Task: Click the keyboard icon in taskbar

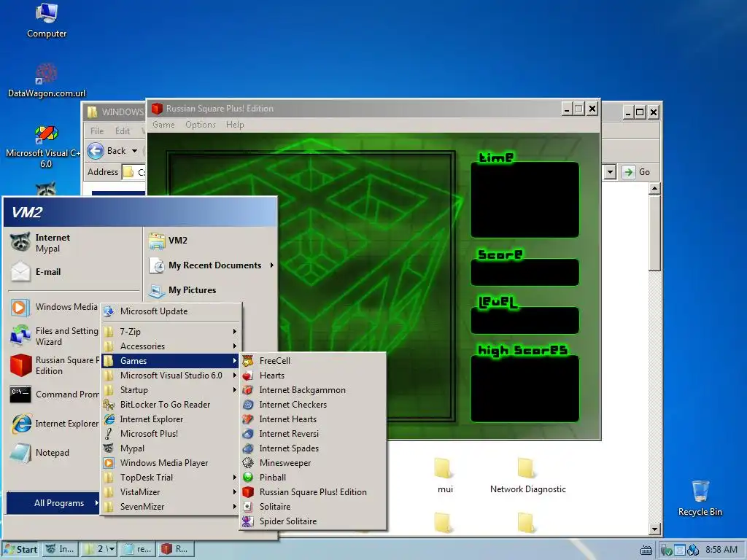Action: 646,550
